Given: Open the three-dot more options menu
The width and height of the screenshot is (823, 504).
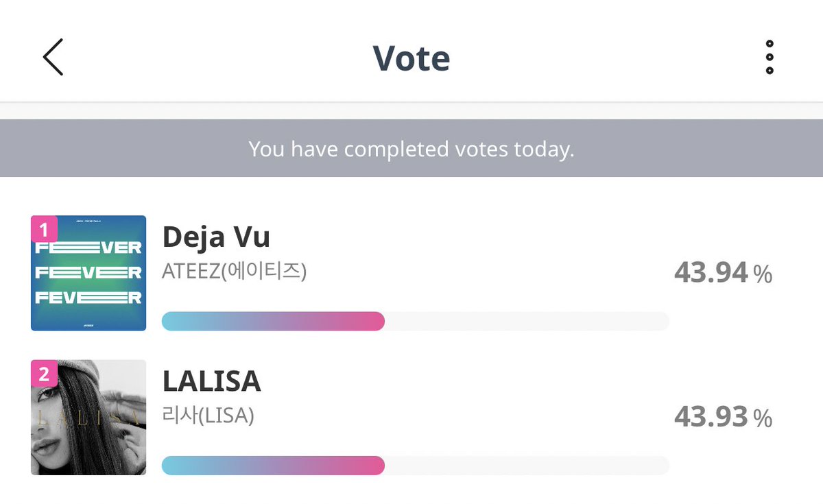Looking at the screenshot, I should [x=770, y=57].
